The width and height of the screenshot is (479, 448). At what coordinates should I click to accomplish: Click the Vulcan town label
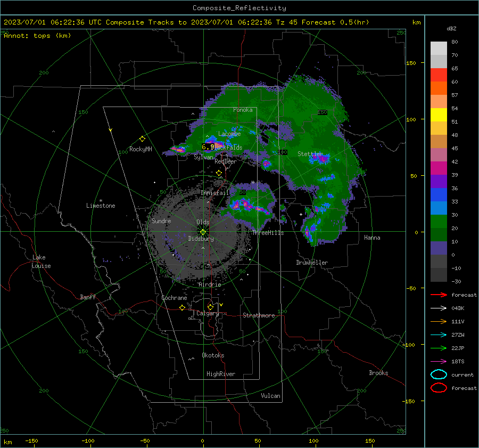click(270, 396)
